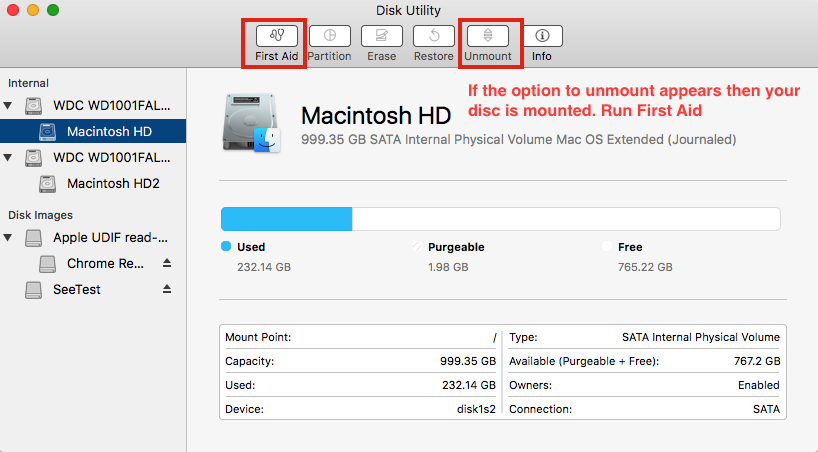Click the Macintosh HD2 drive icon
Image resolution: width=818 pixels, height=452 pixels.
(x=47, y=184)
